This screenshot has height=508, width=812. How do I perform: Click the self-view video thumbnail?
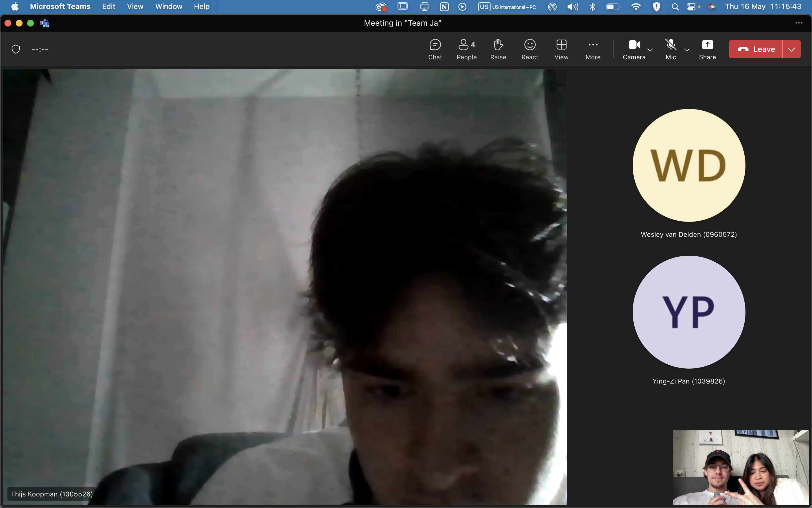pos(741,467)
